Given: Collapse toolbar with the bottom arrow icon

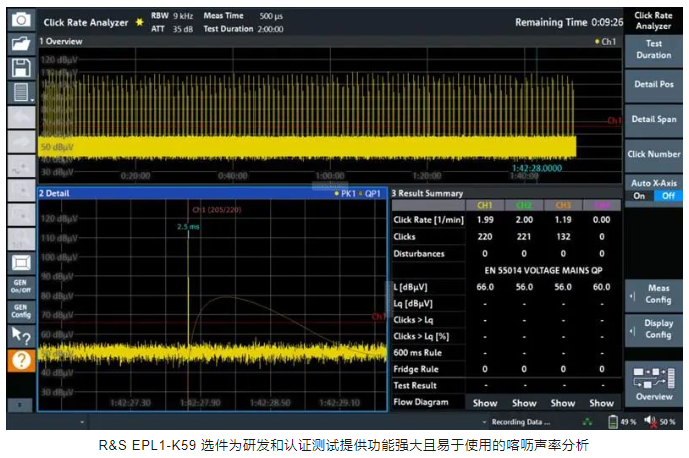Looking at the screenshot, I should click(20, 405).
